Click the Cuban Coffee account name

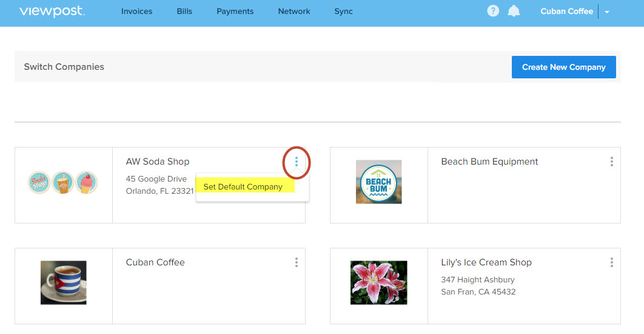[567, 12]
